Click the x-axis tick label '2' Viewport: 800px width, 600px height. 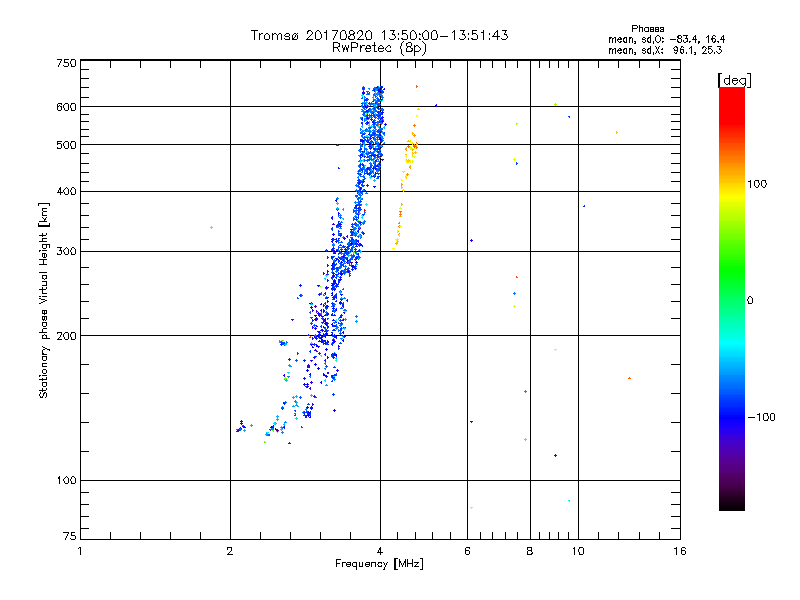pyautogui.click(x=230, y=551)
